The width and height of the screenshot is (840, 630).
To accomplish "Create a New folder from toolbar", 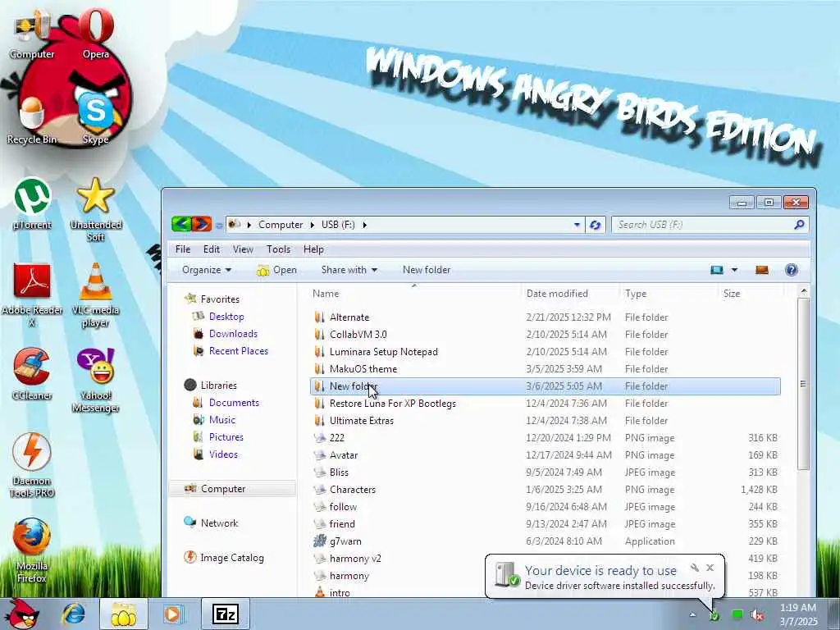I will (427, 270).
